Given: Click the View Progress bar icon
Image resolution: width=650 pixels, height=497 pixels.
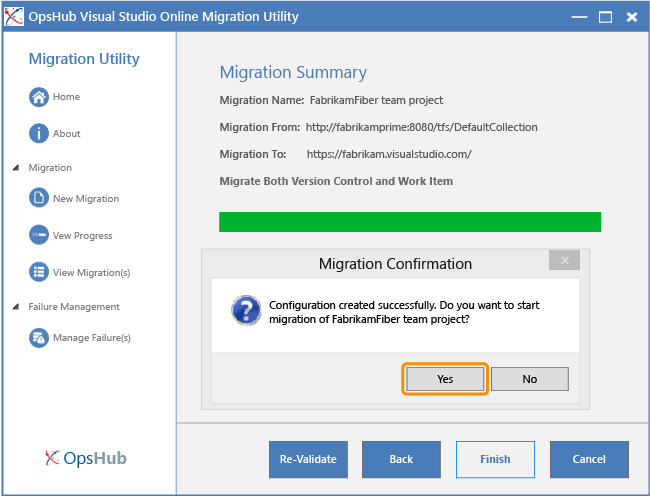Looking at the screenshot, I should pyautogui.click(x=39, y=235).
